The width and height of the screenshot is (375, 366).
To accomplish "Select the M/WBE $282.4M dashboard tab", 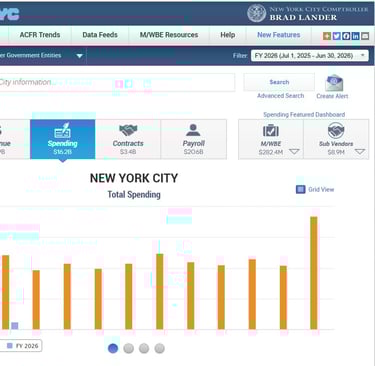I will [x=271, y=139].
